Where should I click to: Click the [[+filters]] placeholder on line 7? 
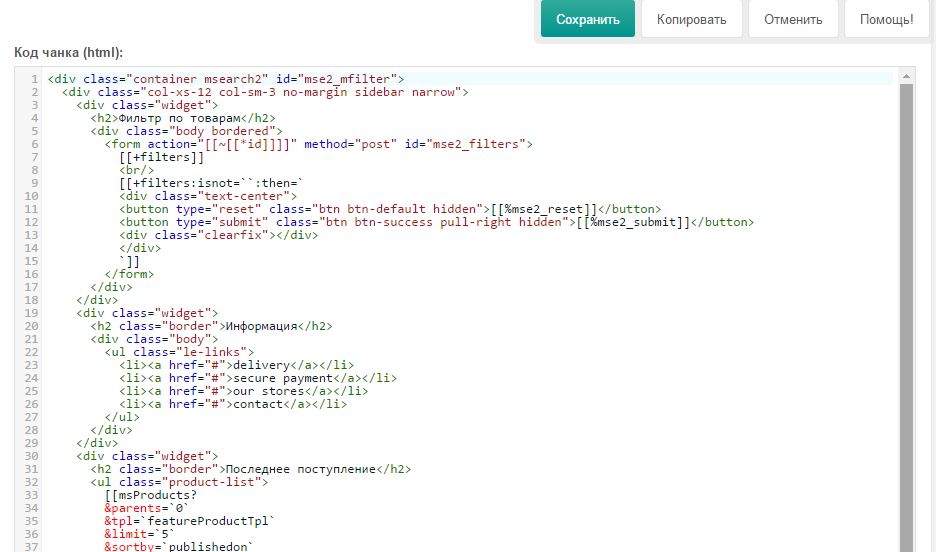(x=162, y=157)
